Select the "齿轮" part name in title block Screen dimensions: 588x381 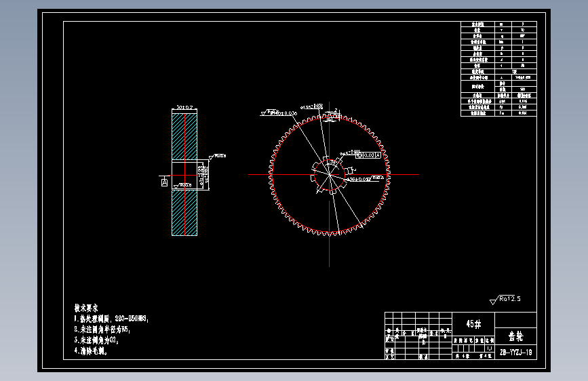pyautogui.click(x=515, y=336)
